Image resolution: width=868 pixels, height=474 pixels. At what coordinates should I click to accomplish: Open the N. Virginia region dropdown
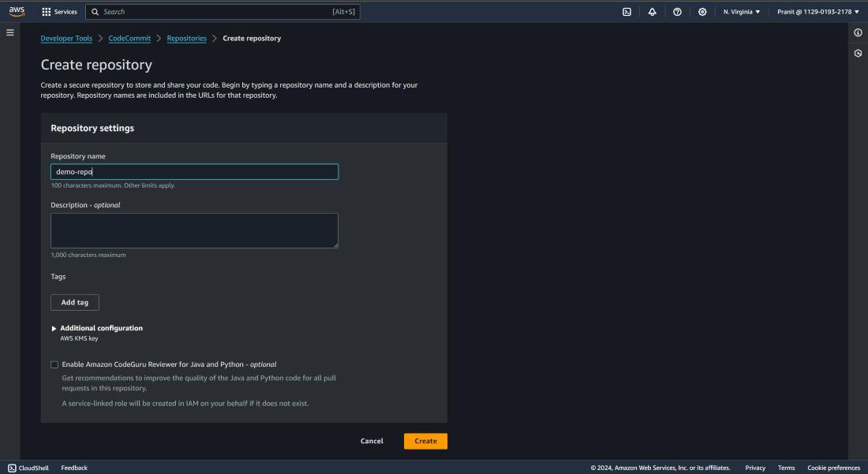point(742,12)
